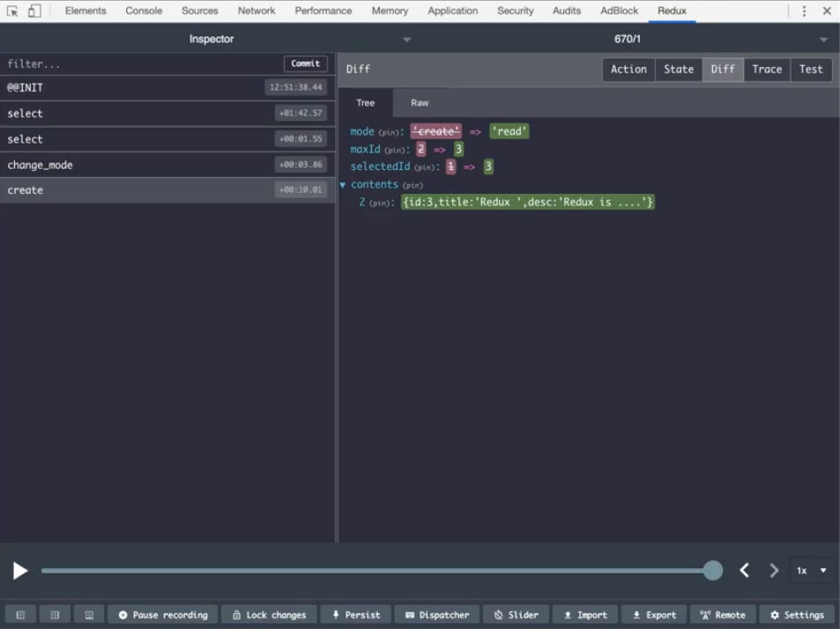Click the first layout position icon
This screenshot has height=629, width=840.
click(20, 615)
